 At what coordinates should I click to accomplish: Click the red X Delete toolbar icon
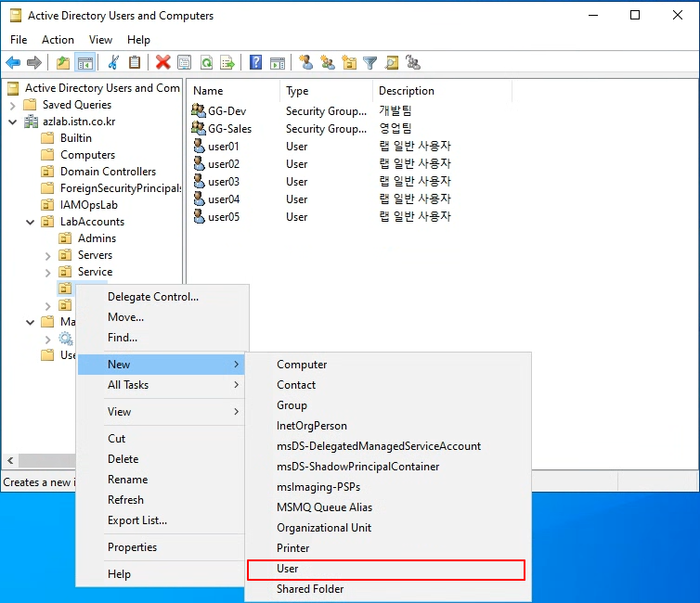pyautogui.click(x=163, y=62)
